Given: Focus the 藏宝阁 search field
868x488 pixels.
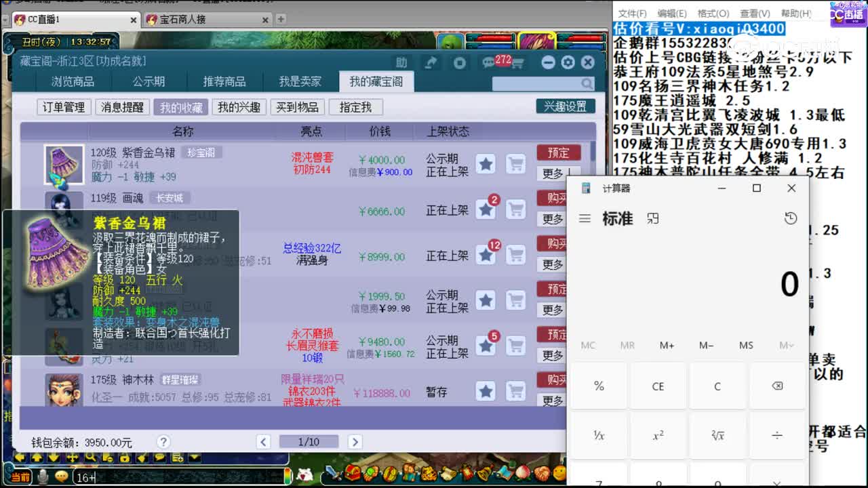Looking at the screenshot, I should (x=536, y=83).
